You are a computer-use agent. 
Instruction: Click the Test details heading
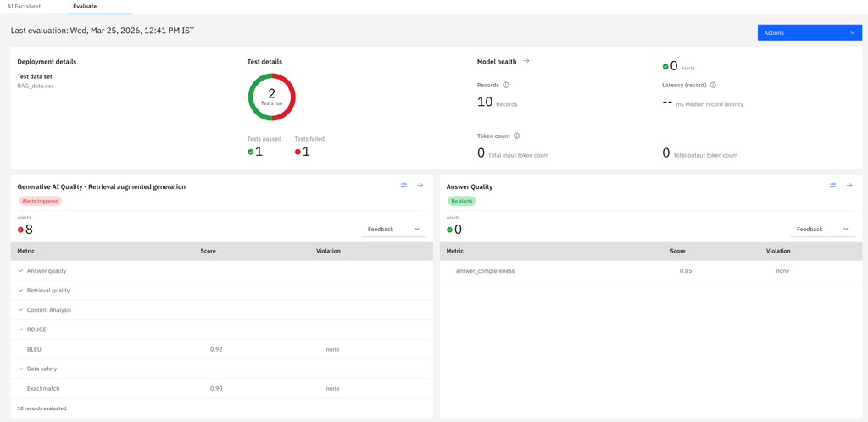click(x=264, y=61)
